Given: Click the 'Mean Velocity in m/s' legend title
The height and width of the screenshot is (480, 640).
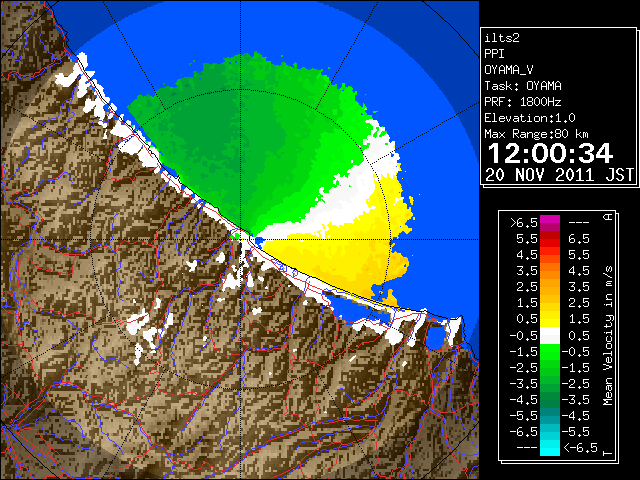Looking at the screenshot, I should (608, 336).
